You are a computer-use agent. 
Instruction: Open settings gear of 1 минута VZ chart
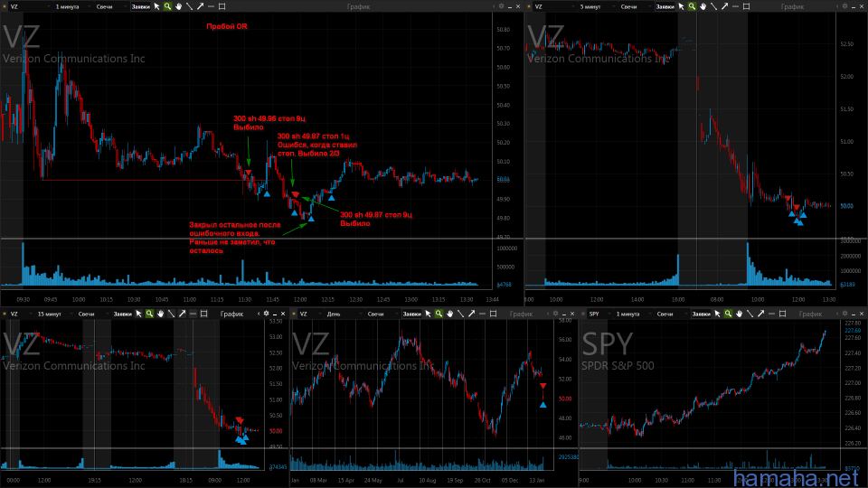[501, 6]
